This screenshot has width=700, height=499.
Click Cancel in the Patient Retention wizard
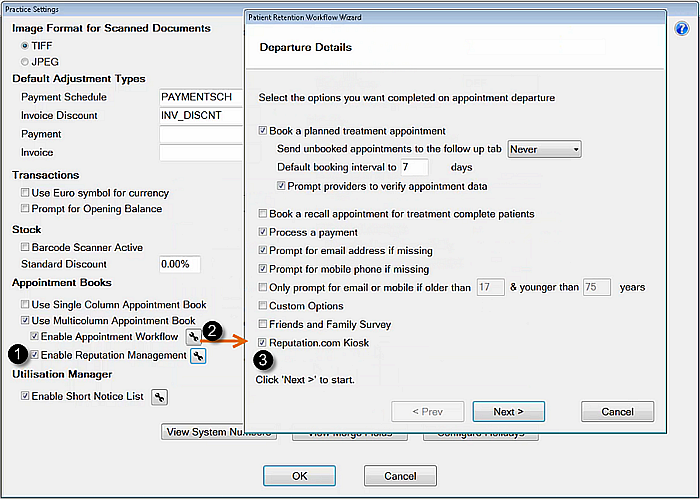point(617,412)
